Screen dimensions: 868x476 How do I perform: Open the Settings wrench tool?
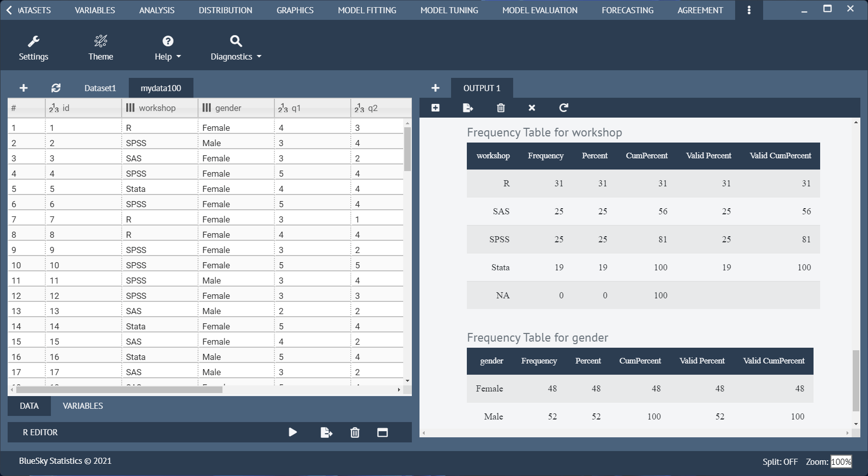click(x=33, y=47)
